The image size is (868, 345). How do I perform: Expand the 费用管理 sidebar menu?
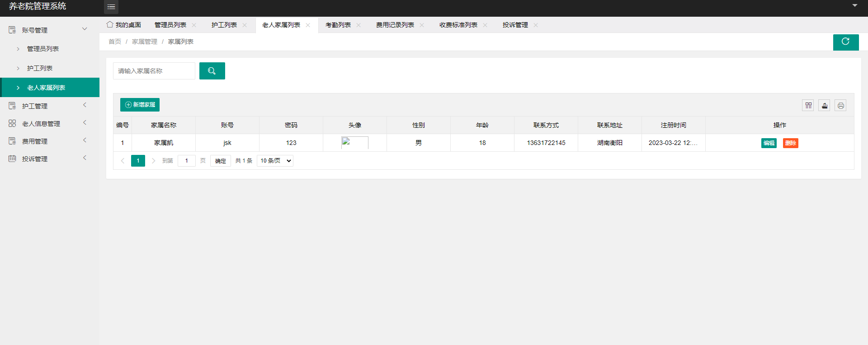click(50, 141)
